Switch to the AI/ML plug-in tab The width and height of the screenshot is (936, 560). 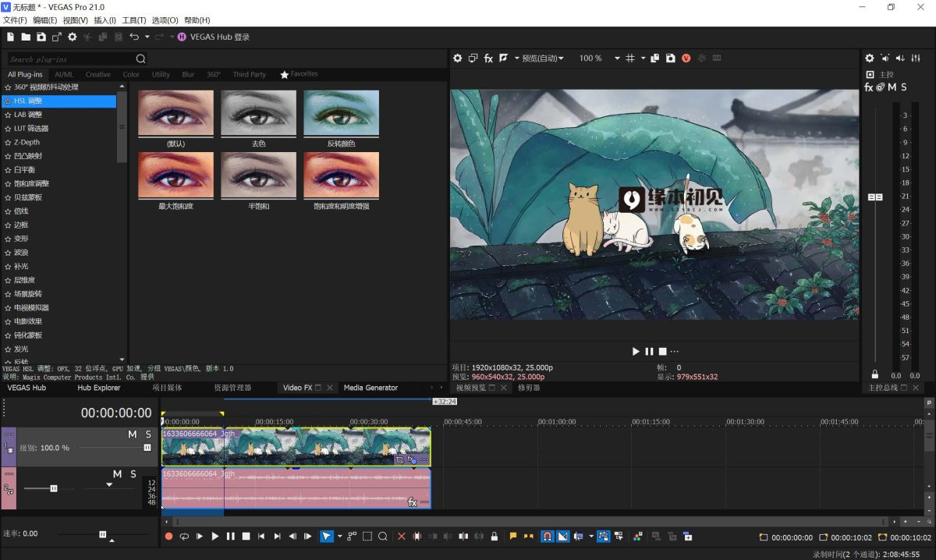pos(64,74)
